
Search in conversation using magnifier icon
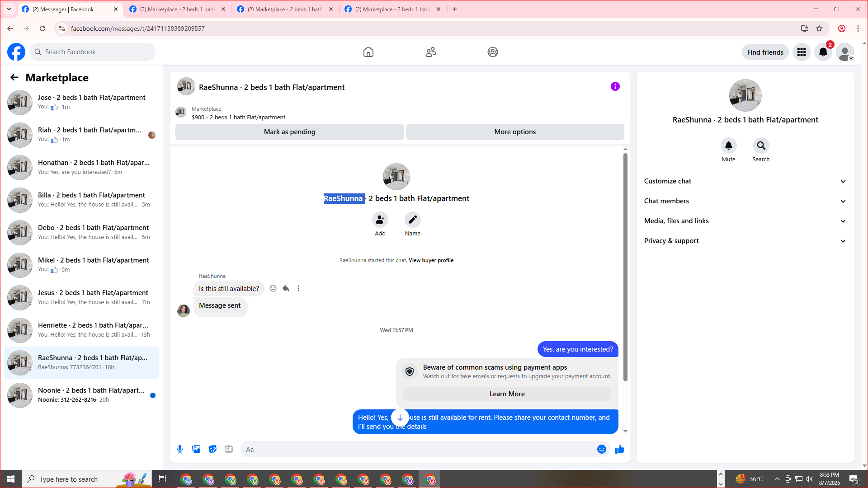pyautogui.click(x=761, y=145)
